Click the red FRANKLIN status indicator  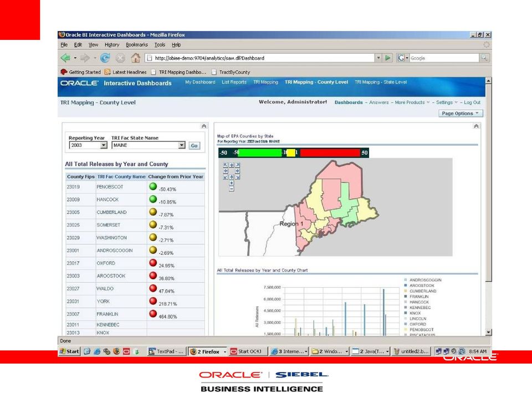[x=153, y=314]
